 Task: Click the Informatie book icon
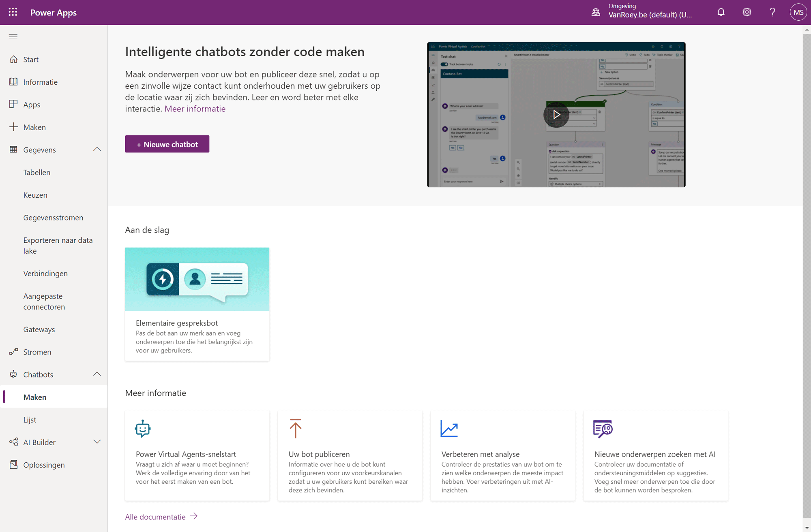point(13,81)
